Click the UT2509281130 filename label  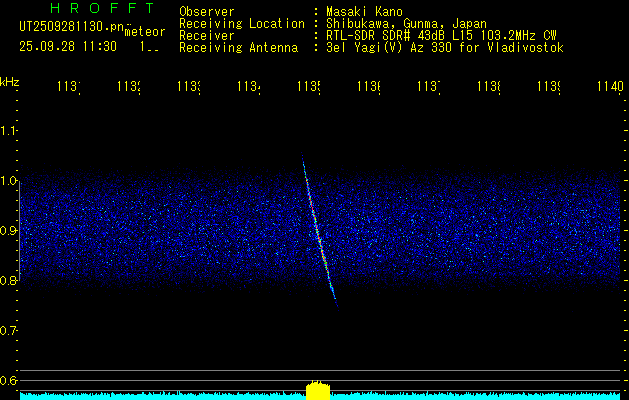(67, 26)
